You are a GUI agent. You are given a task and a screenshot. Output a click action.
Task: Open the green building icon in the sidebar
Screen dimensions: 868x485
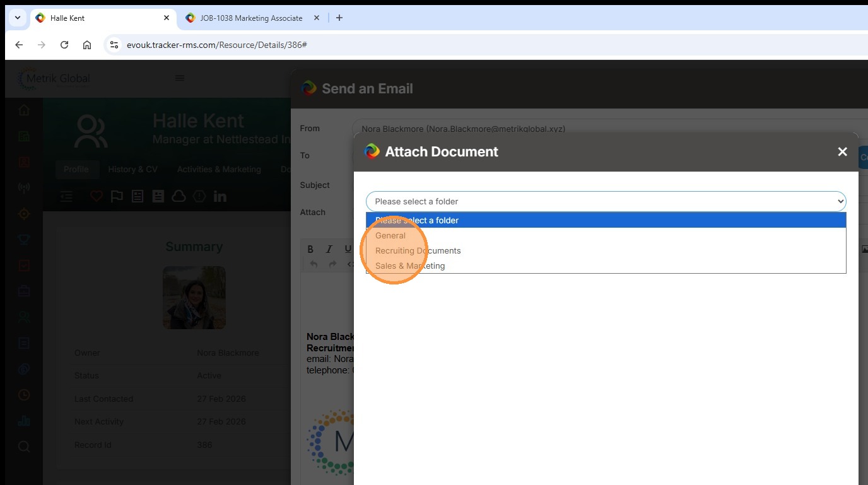tap(24, 136)
